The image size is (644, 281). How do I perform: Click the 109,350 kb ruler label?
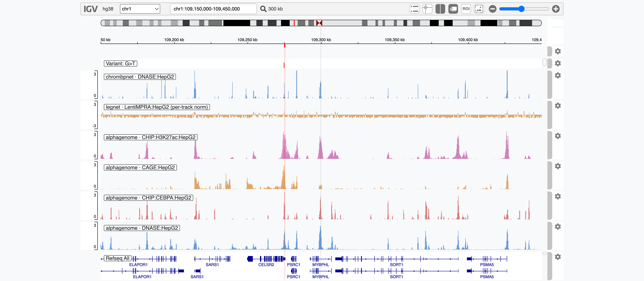click(x=394, y=40)
